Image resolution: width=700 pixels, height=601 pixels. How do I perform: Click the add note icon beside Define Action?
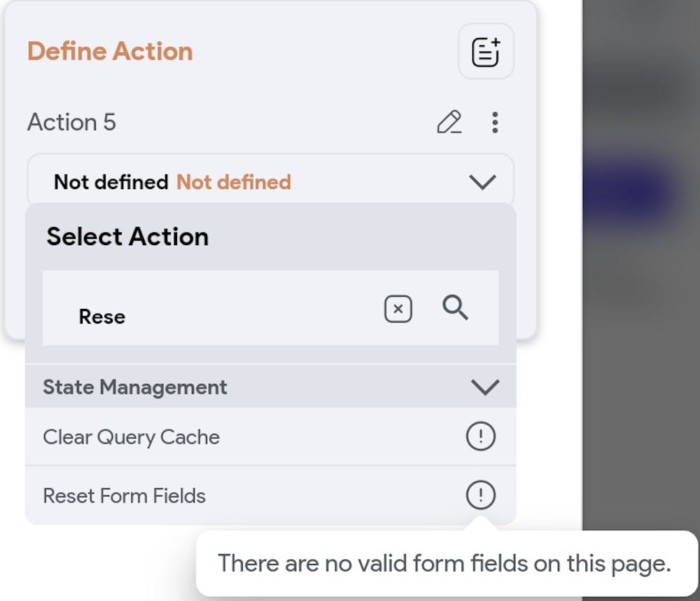click(x=486, y=52)
